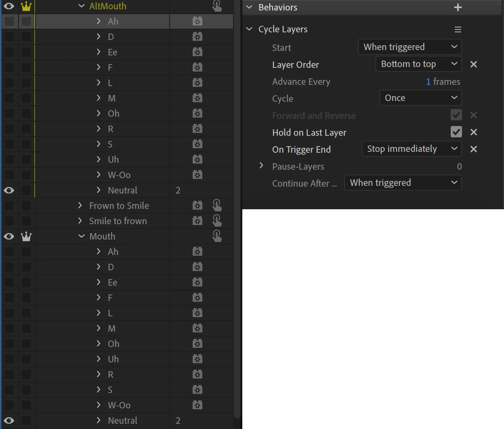This screenshot has width=504, height=429.
Task: Open the Cycle Once dropdown
Action: click(420, 98)
